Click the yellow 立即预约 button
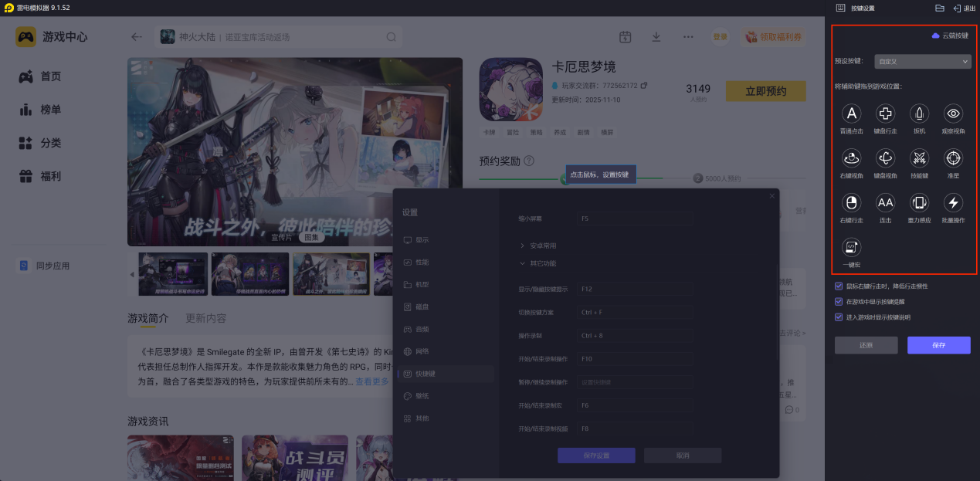Viewport: 980px width, 481px height. (765, 91)
